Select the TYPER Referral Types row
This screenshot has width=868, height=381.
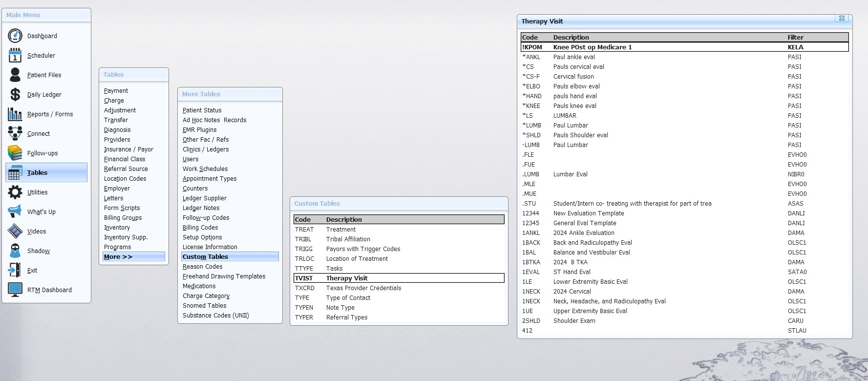click(x=399, y=317)
